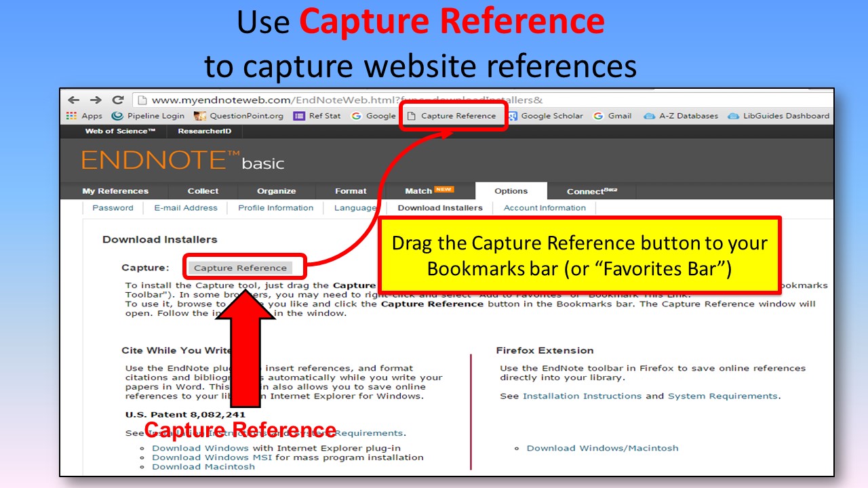The height and width of the screenshot is (488, 868).
Task: Click the Apps grid icon in bookmarks bar
Action: pyautogui.click(x=71, y=115)
